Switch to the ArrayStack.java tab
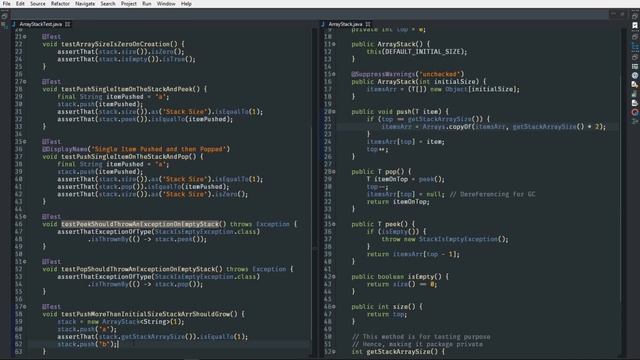640x360 pixels. coord(345,24)
